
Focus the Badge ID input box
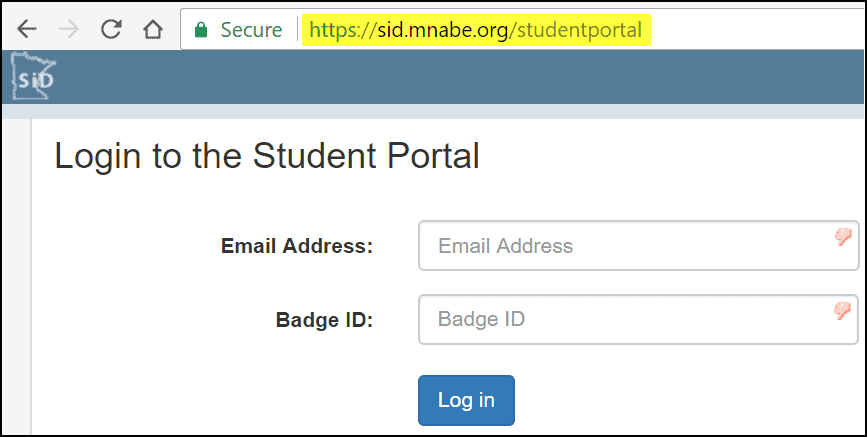(620, 320)
